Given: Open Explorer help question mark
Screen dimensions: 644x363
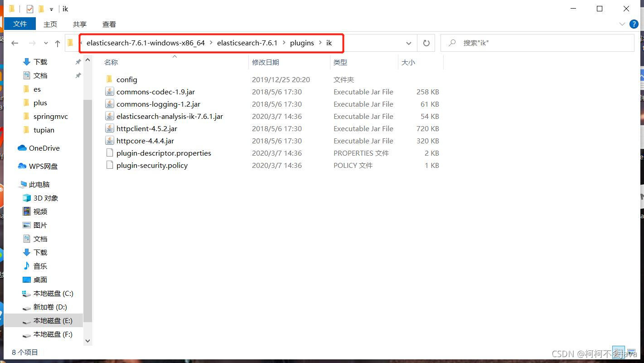Looking at the screenshot, I should click(634, 24).
